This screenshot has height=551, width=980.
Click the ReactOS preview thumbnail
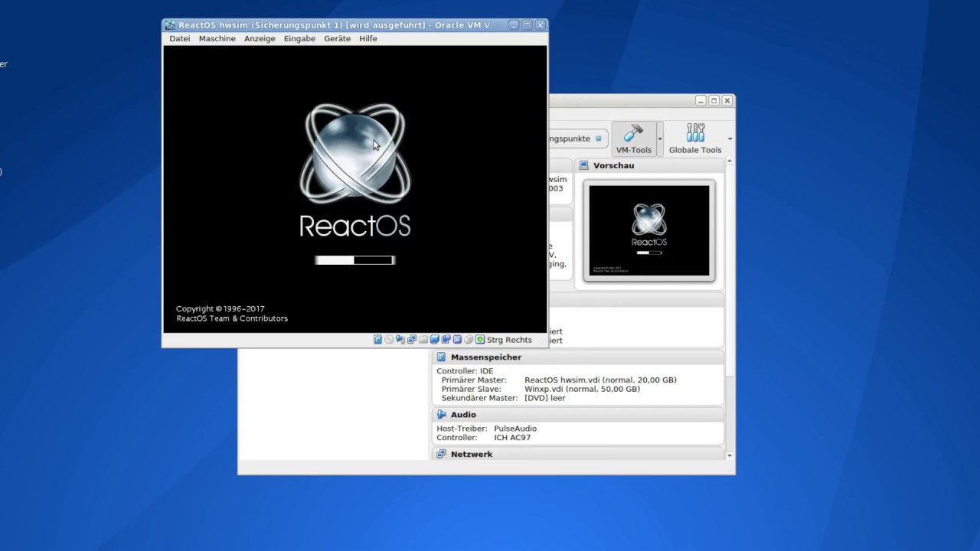coord(649,230)
